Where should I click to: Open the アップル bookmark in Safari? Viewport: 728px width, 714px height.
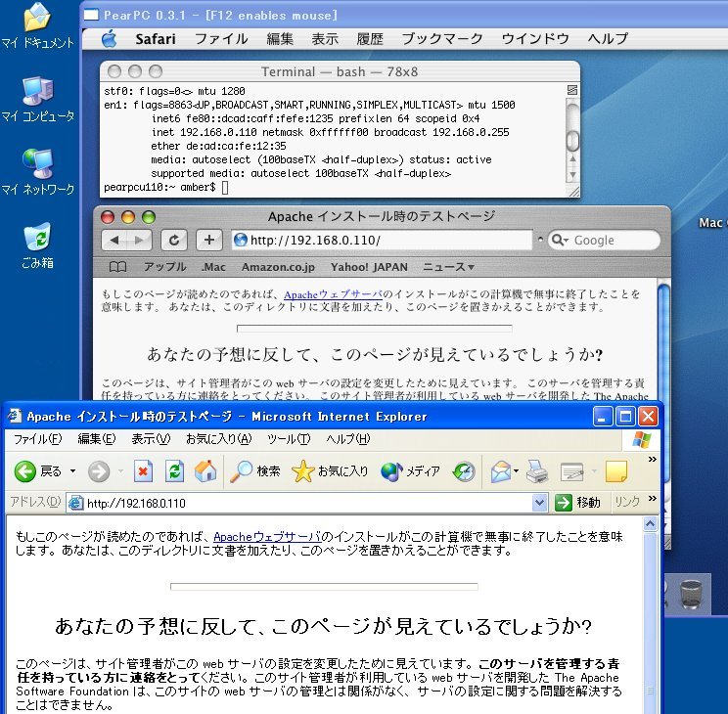[x=164, y=267]
